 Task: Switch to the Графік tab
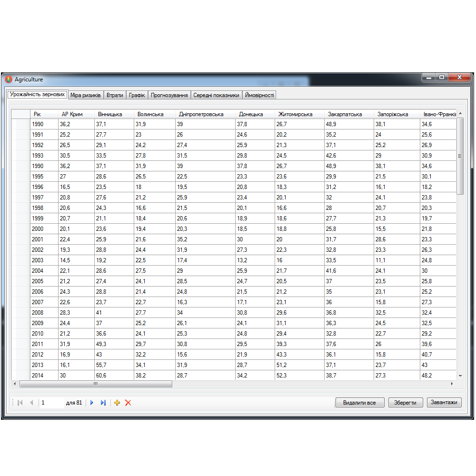pos(137,95)
